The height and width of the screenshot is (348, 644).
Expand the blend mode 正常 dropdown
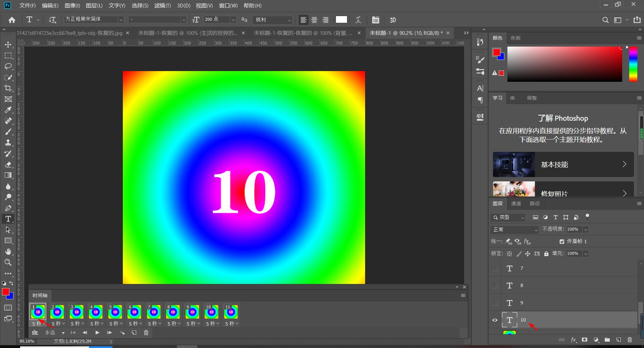pos(514,230)
